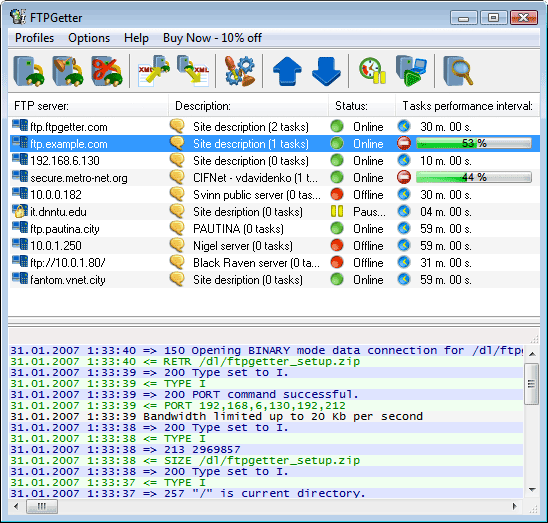Click the Black Raven server description
Image resolution: width=548 pixels, height=523 pixels.
click(x=256, y=263)
